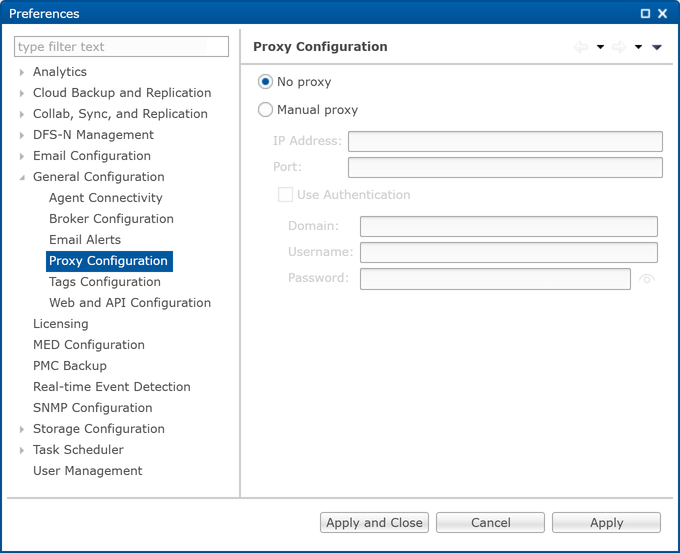Click the Domain input field
680x553 pixels.
(509, 226)
